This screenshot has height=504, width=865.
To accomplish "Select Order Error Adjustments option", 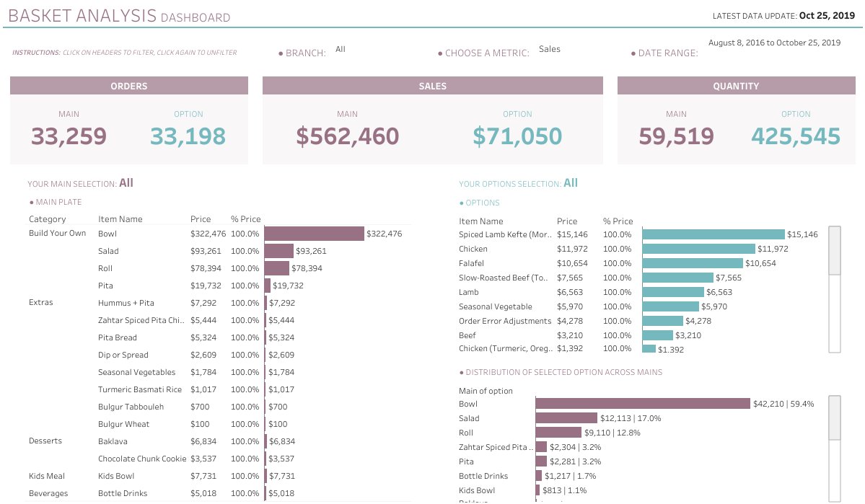I will (x=505, y=321).
